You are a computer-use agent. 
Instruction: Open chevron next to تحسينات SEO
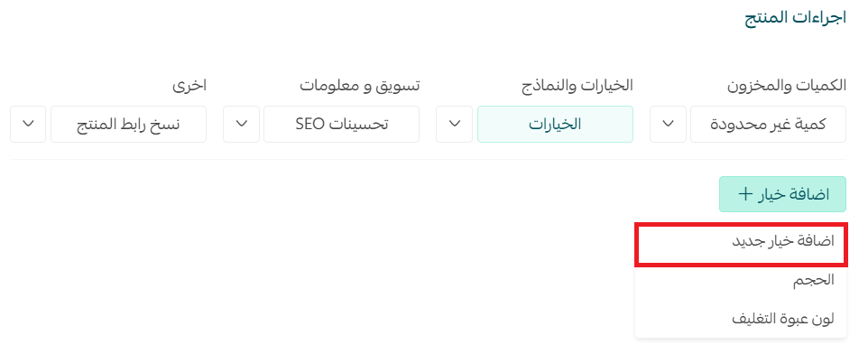point(241,124)
